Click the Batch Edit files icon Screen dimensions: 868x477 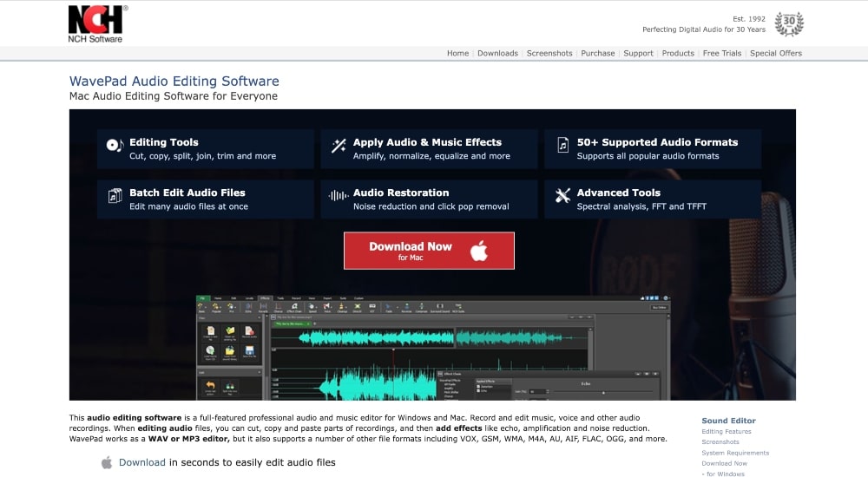115,195
